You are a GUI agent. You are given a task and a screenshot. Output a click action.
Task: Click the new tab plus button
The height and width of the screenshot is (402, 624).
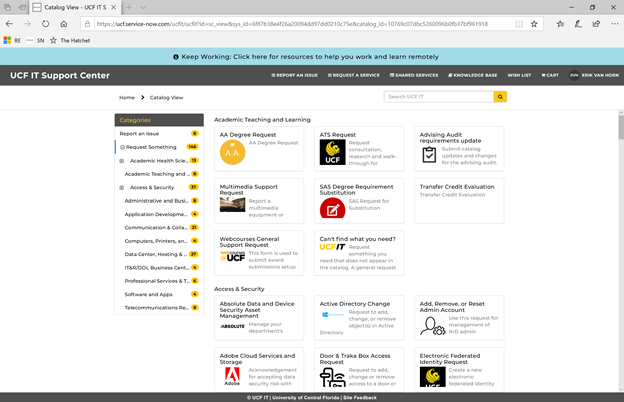tap(129, 7)
